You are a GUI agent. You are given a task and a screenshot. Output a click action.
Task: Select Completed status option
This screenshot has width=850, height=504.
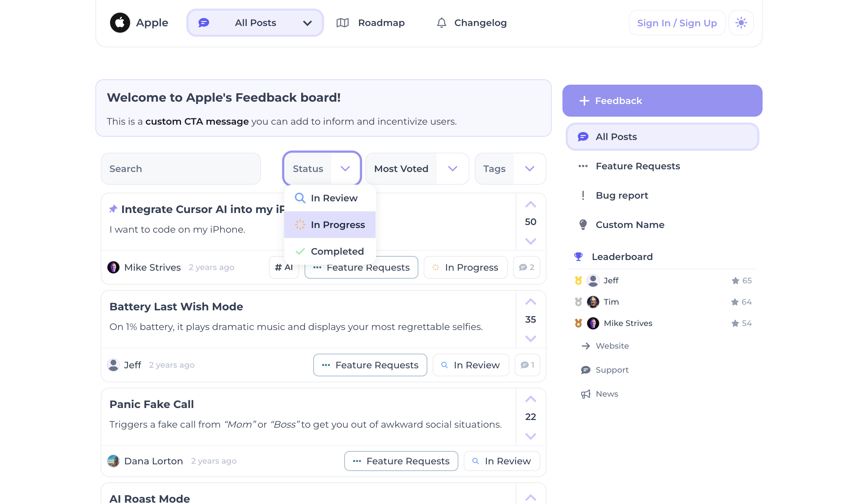pos(330,251)
